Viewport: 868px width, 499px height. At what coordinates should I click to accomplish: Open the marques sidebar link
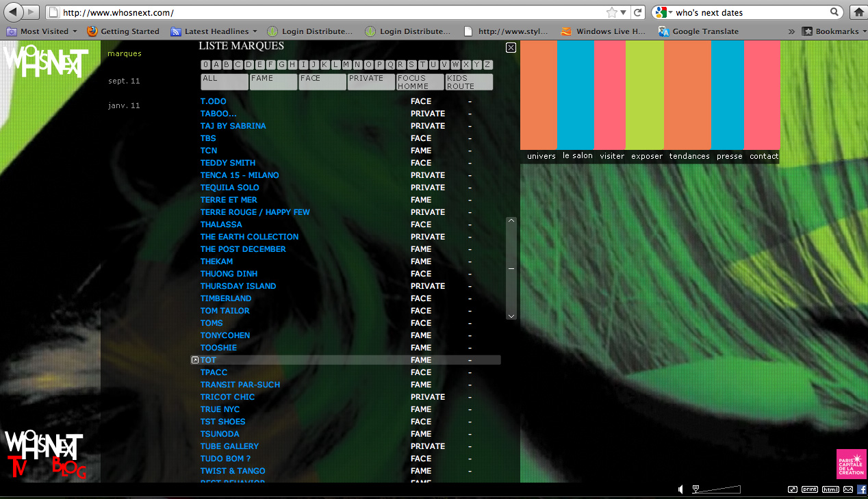(x=125, y=53)
